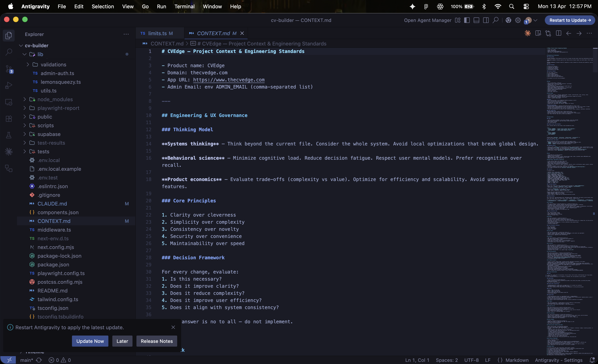Viewport: 598px width, 364px height.
Task: Open the Claude starburst panel in activity bar
Action: point(9,152)
